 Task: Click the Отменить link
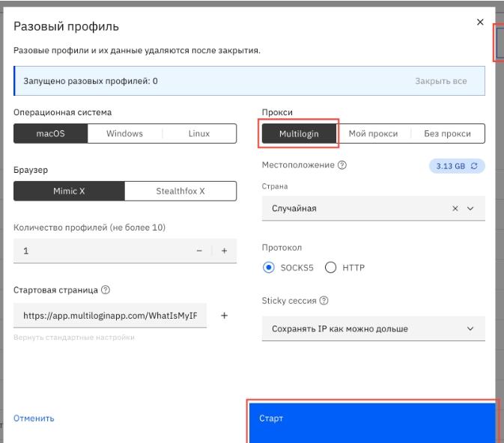34,418
